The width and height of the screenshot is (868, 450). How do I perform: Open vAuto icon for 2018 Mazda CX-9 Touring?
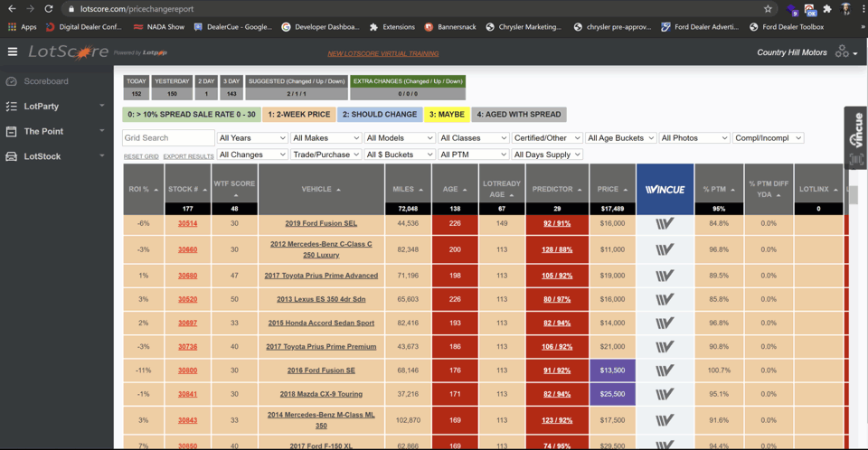pyautogui.click(x=665, y=394)
